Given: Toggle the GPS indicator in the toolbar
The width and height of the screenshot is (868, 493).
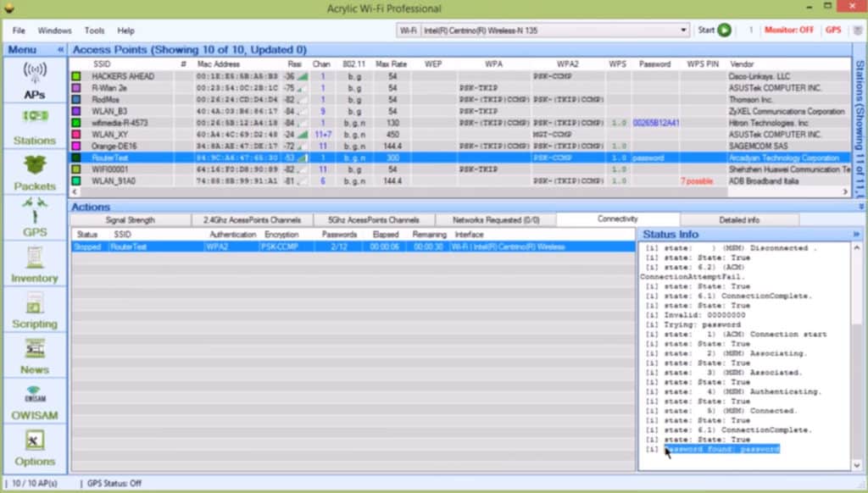Looking at the screenshot, I should pos(833,30).
